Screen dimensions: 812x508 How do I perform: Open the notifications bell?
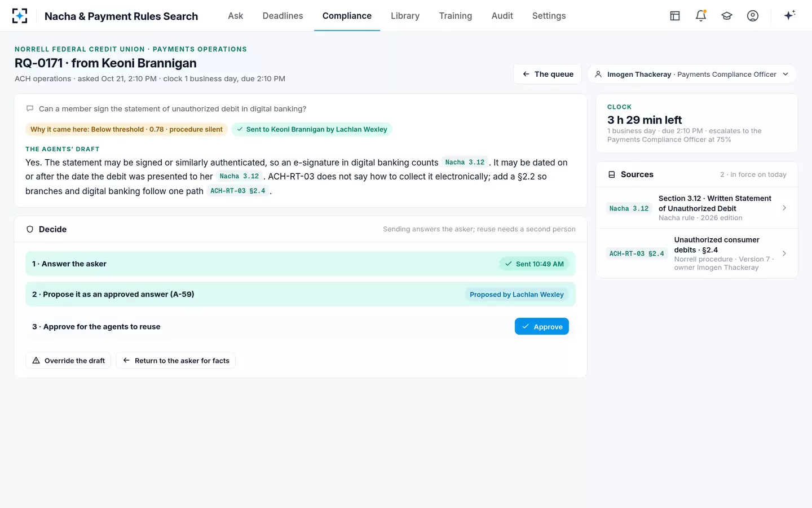701,16
